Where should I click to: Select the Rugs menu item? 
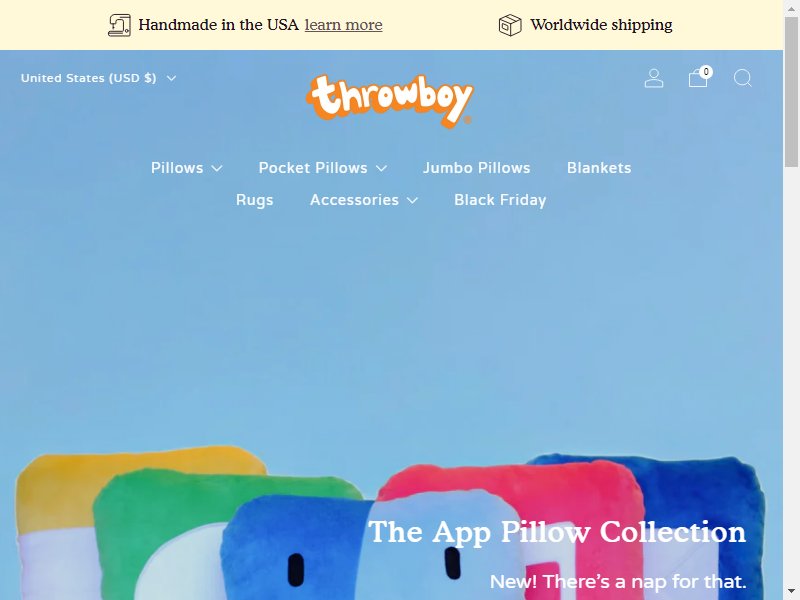255,200
